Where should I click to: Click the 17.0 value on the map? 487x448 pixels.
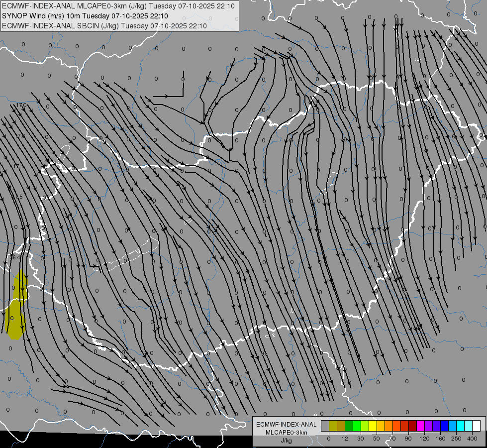coord(21,105)
